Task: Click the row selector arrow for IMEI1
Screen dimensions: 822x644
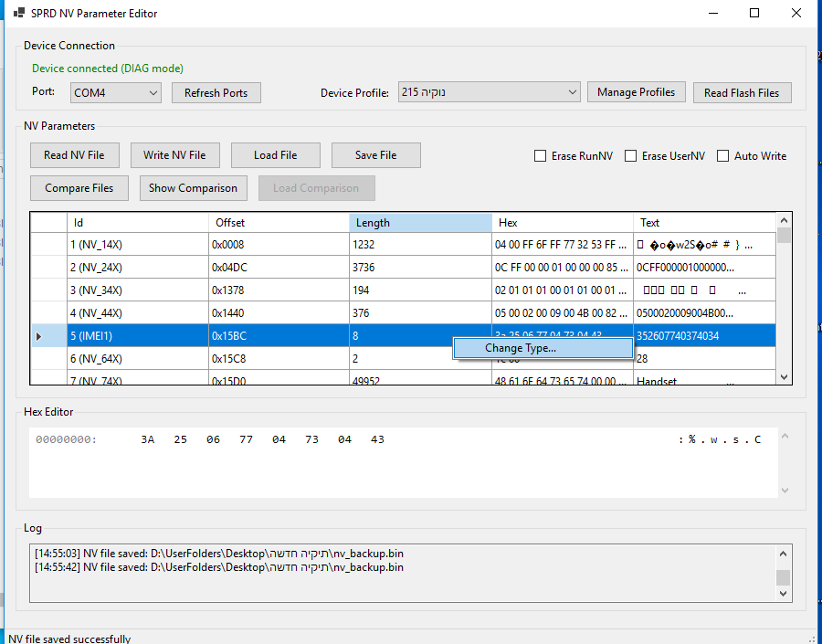Action: 38,336
